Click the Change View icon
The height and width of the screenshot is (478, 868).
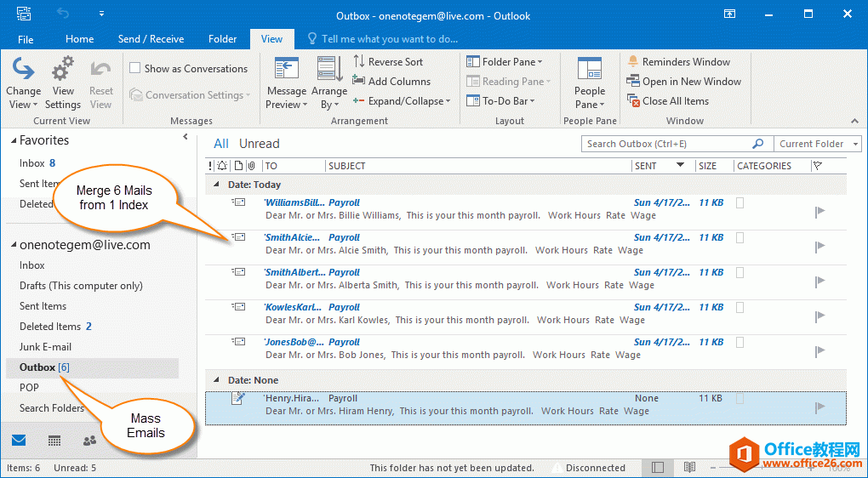pyautogui.click(x=23, y=68)
